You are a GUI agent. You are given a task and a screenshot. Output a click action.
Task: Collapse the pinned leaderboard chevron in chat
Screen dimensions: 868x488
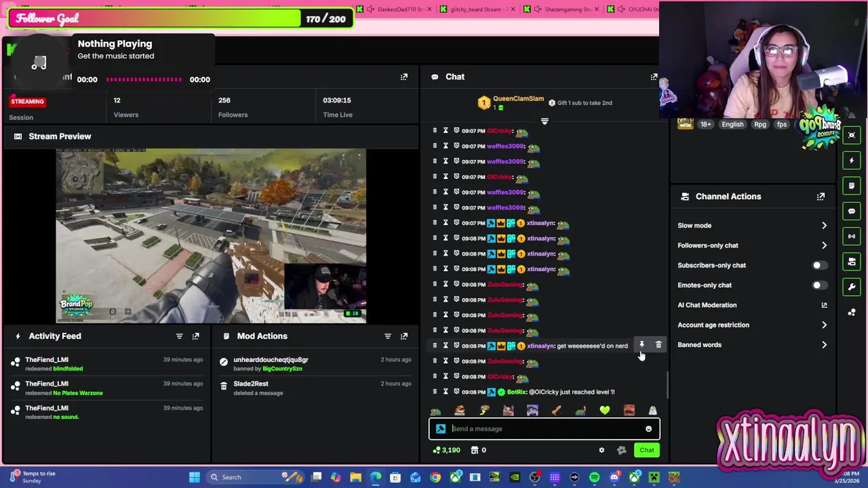pyautogui.click(x=545, y=121)
